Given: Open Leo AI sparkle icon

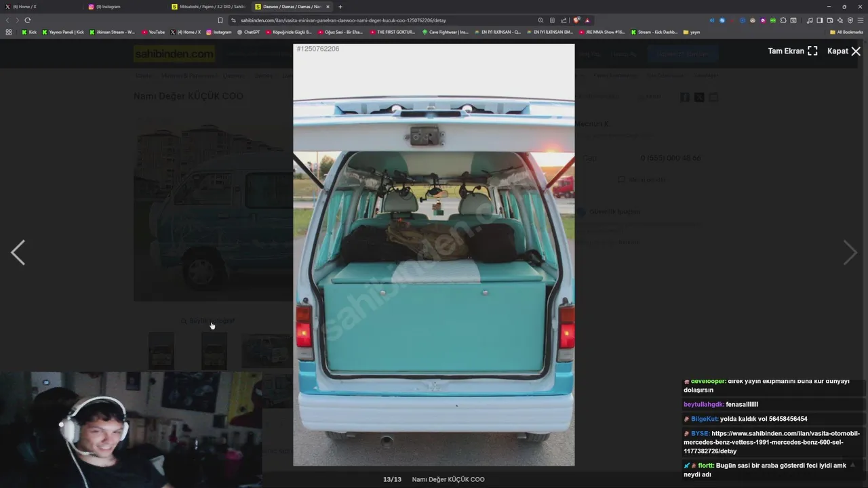Looking at the screenshot, I should [840, 20].
